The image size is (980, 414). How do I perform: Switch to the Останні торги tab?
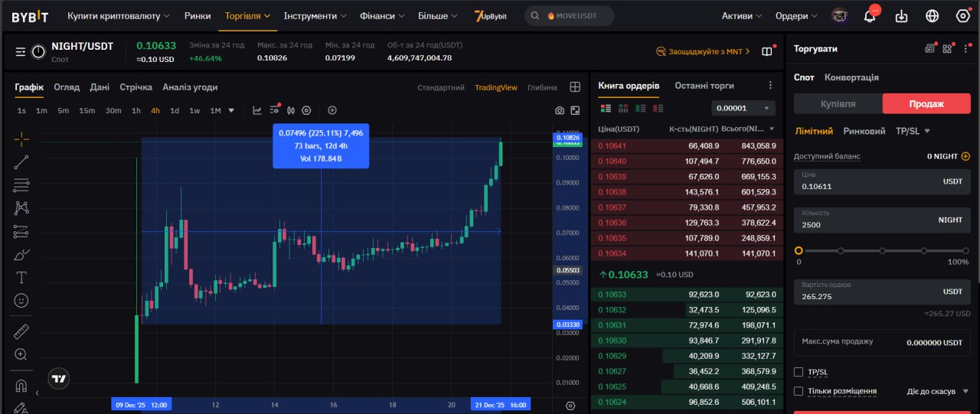(704, 86)
